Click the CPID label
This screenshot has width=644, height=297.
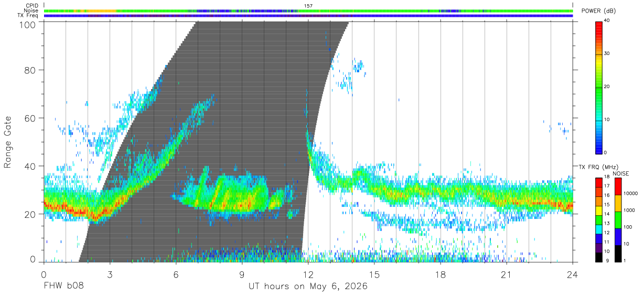point(32,6)
